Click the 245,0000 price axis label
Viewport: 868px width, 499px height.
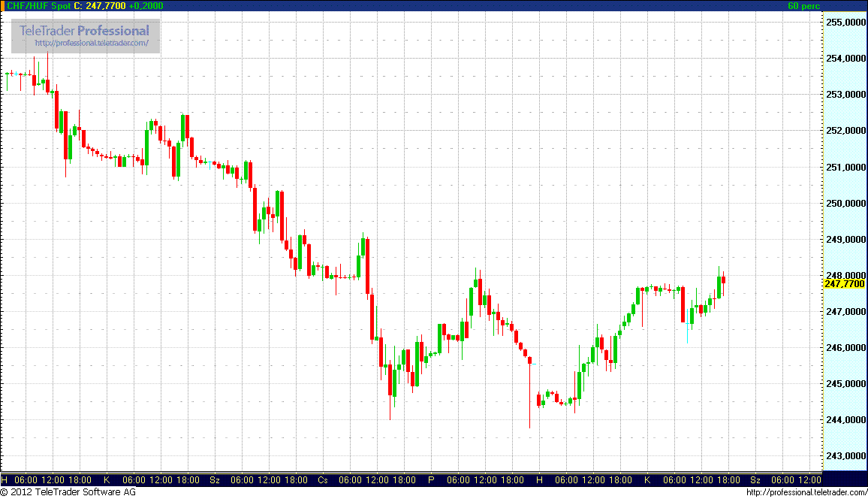pyautogui.click(x=845, y=383)
